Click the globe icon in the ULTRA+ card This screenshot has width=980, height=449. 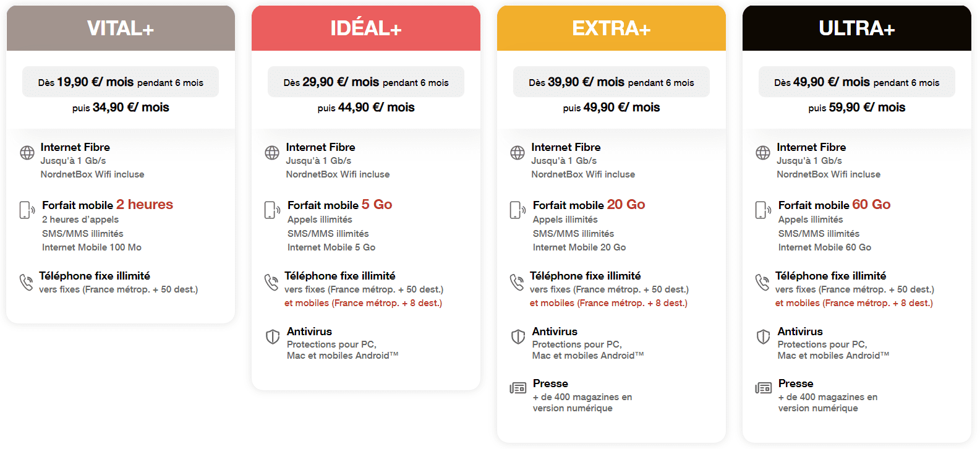(763, 153)
